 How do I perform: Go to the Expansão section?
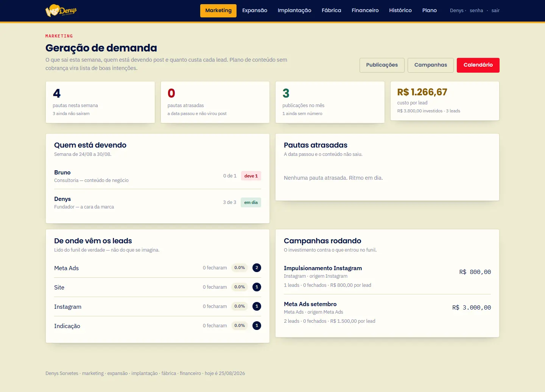255,11
